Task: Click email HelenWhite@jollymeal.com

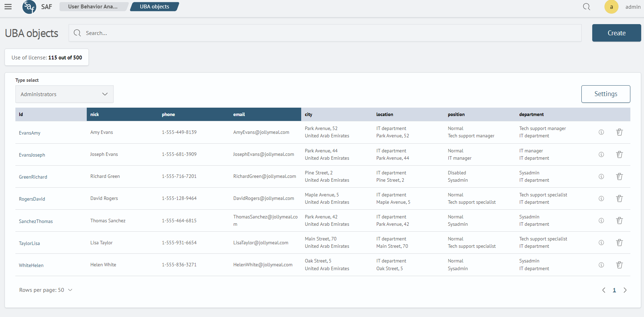Action: coord(263,265)
